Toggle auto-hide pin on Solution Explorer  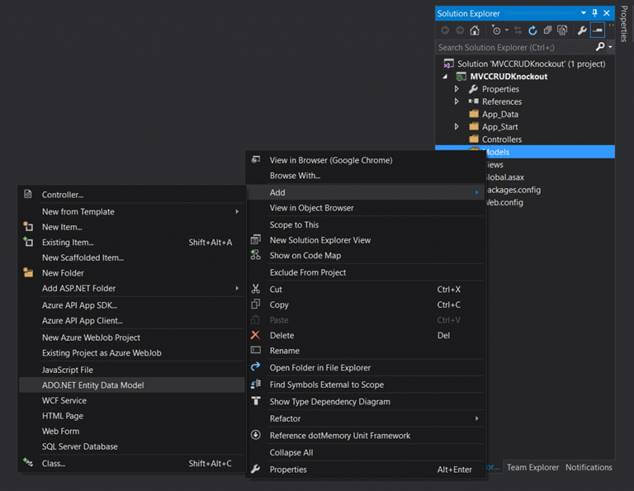click(x=595, y=13)
